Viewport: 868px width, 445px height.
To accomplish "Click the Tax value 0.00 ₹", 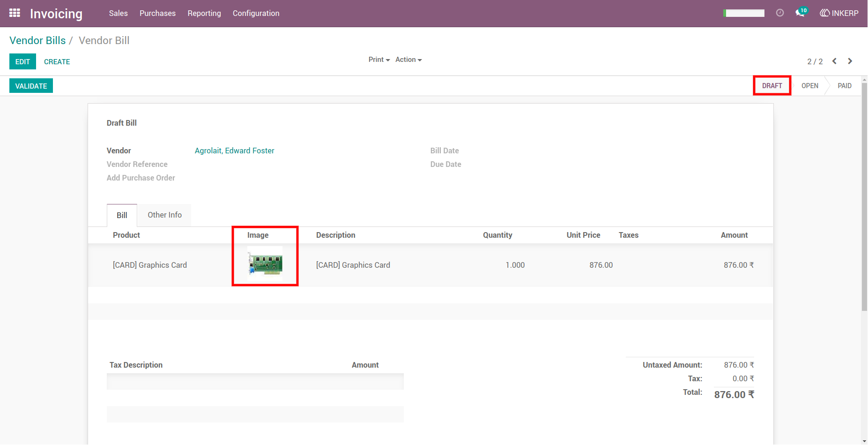I will 743,378.
